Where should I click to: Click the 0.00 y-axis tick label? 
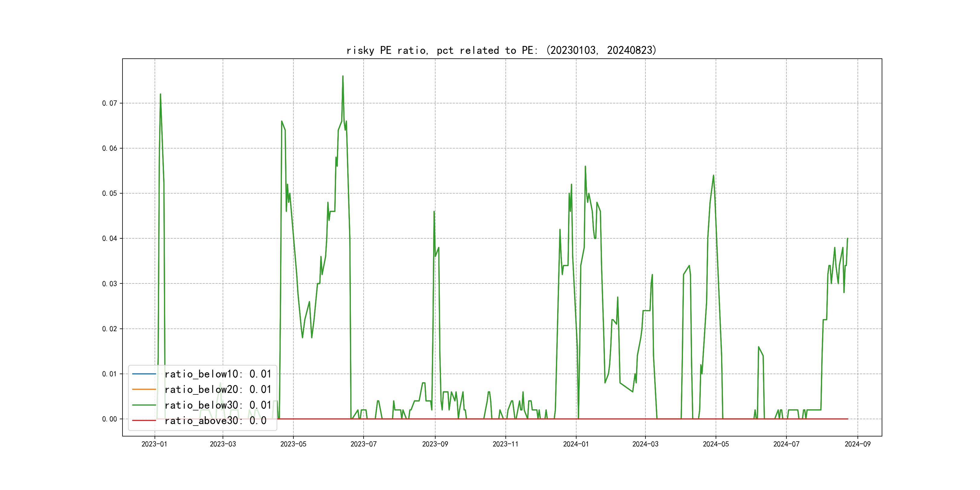pos(109,419)
